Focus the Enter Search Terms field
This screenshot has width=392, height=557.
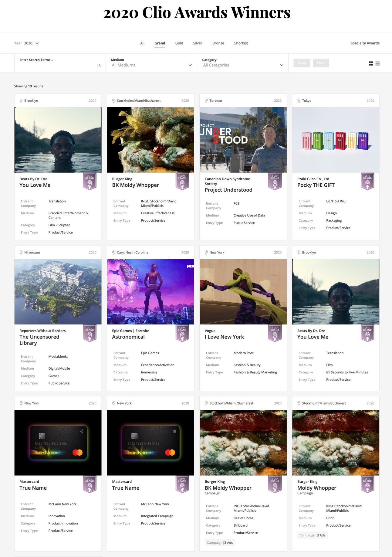click(x=60, y=63)
